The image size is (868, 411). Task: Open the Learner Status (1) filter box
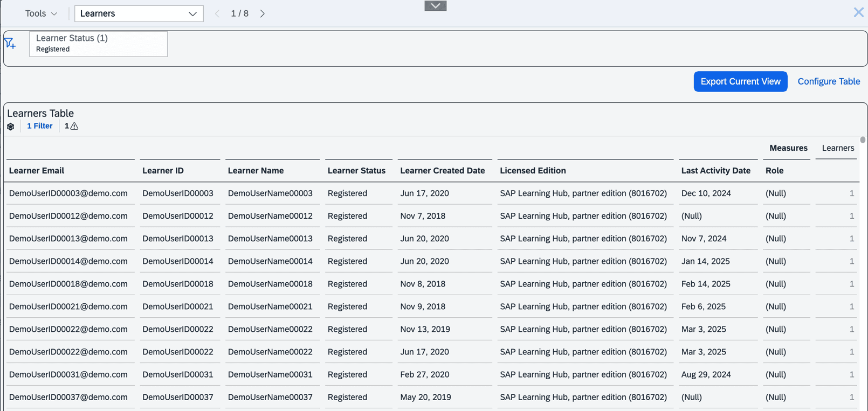tap(98, 44)
